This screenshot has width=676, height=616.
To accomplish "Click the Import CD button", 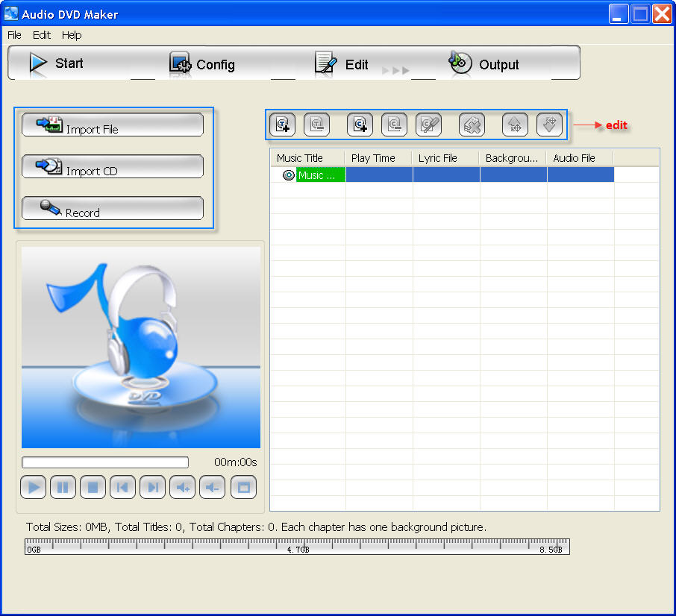I will tap(113, 166).
